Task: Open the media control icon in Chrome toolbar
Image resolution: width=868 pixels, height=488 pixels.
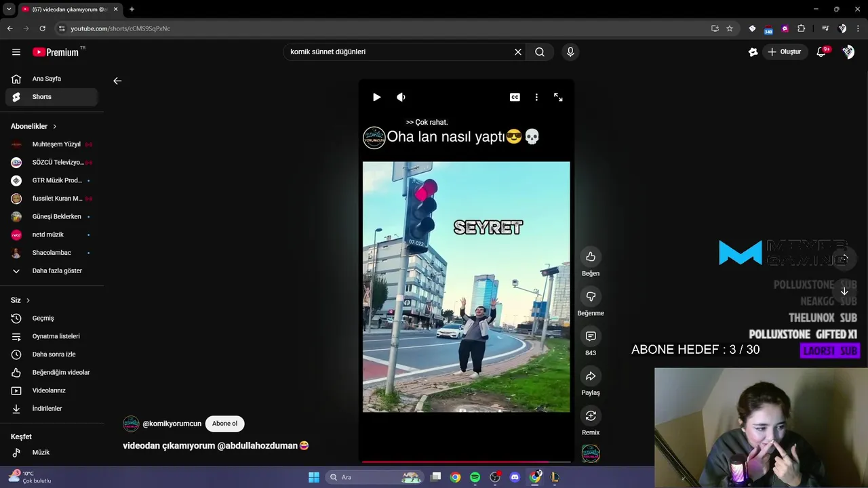Action: pos(825,28)
